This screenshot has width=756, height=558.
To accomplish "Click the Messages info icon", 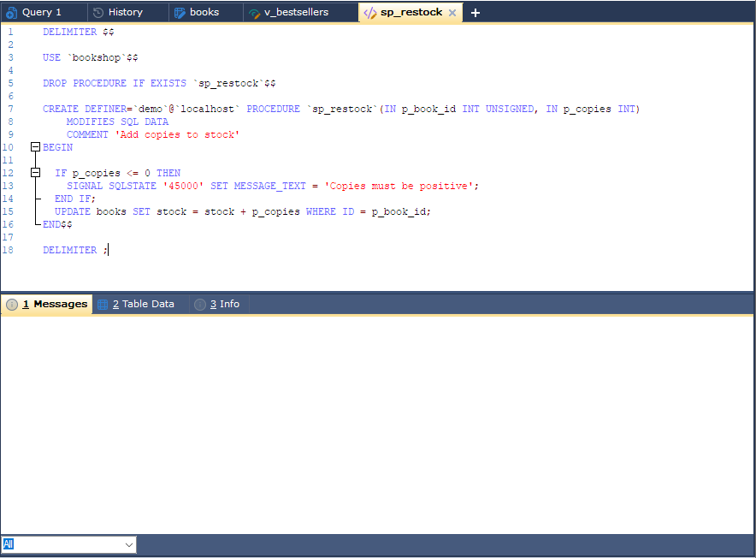I will click(x=12, y=305).
